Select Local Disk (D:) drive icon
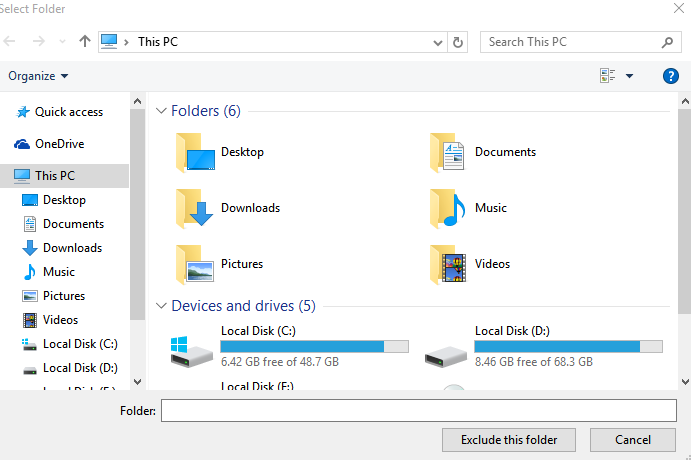Screen dimensions: 691x460 point(446,356)
